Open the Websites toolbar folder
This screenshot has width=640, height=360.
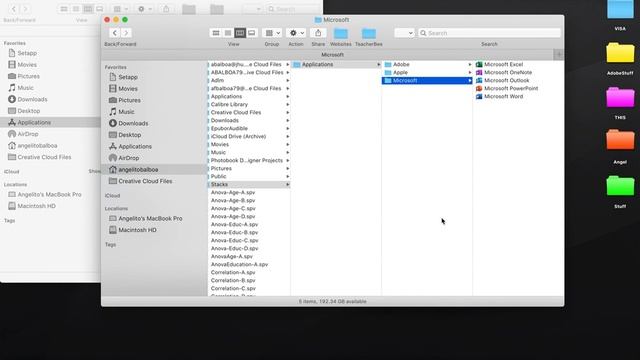point(341,33)
